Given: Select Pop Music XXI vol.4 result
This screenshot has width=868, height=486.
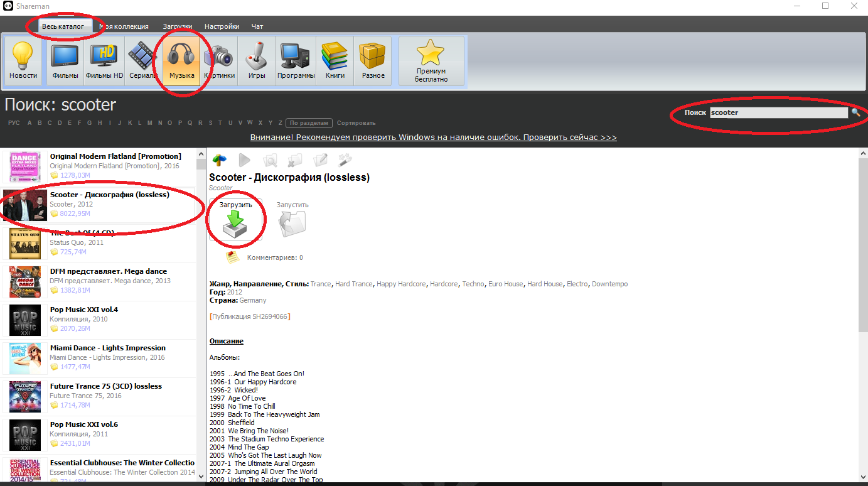Looking at the screenshot, I should tap(99, 319).
